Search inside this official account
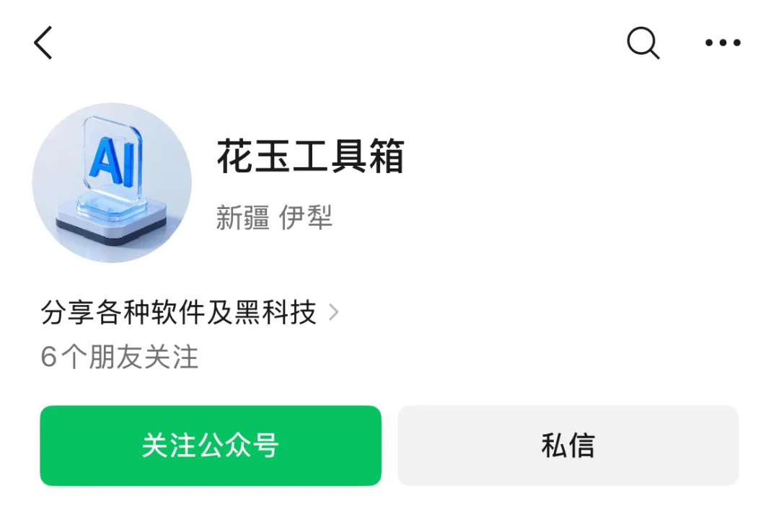The image size is (779, 532). (643, 43)
